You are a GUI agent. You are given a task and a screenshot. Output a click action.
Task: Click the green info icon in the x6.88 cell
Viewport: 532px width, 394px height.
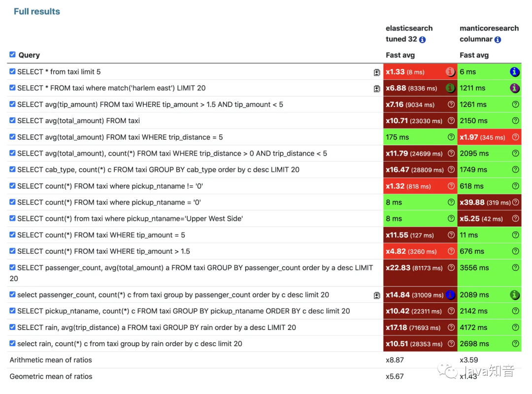coord(450,88)
